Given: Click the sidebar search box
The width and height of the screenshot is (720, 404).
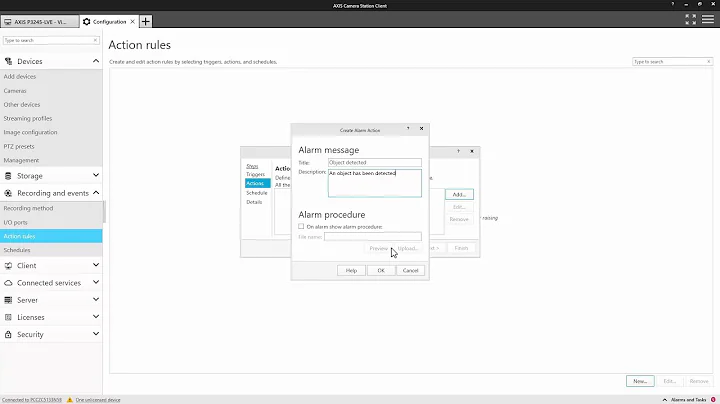Looking at the screenshot, I should coord(47,40).
